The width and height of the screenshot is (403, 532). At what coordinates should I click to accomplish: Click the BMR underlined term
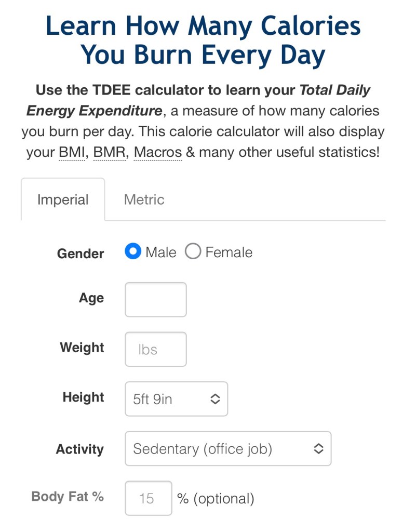click(x=110, y=153)
